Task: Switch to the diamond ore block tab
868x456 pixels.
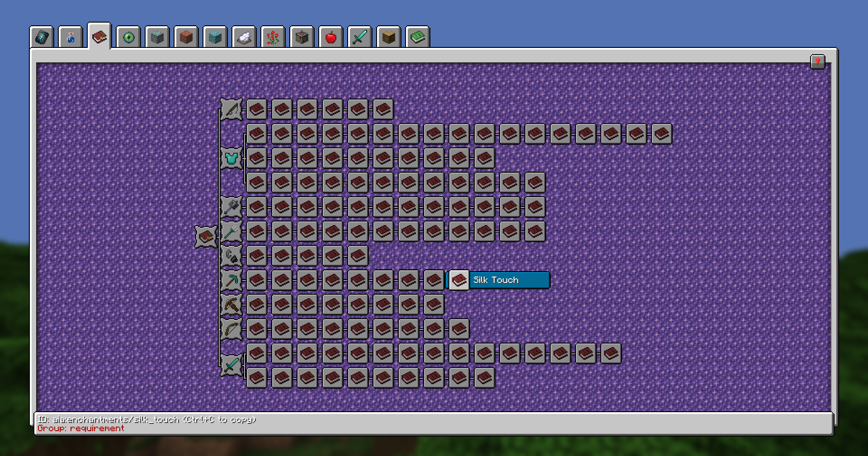Action: (x=157, y=37)
